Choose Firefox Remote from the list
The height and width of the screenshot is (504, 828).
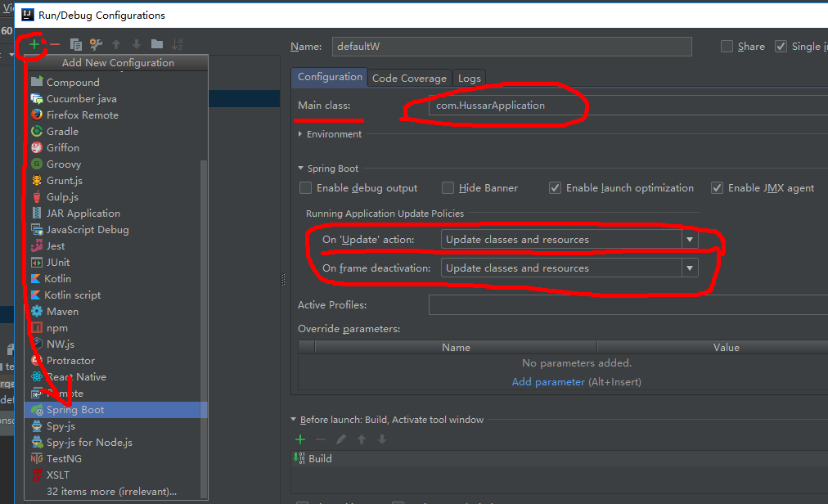click(116, 115)
